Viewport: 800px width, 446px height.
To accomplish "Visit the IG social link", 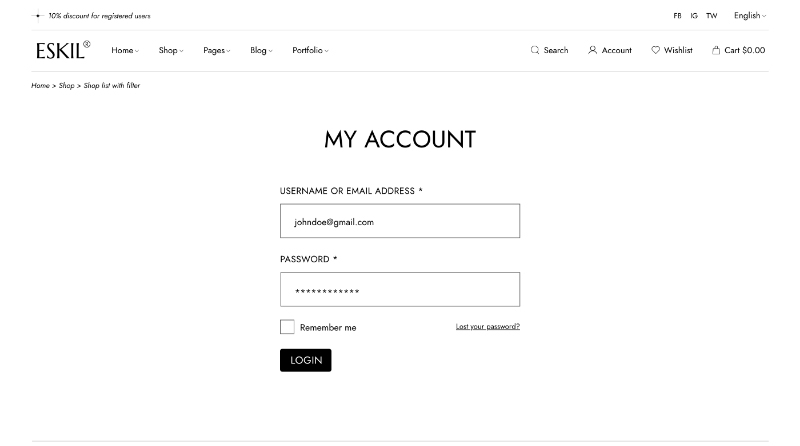I will point(694,16).
